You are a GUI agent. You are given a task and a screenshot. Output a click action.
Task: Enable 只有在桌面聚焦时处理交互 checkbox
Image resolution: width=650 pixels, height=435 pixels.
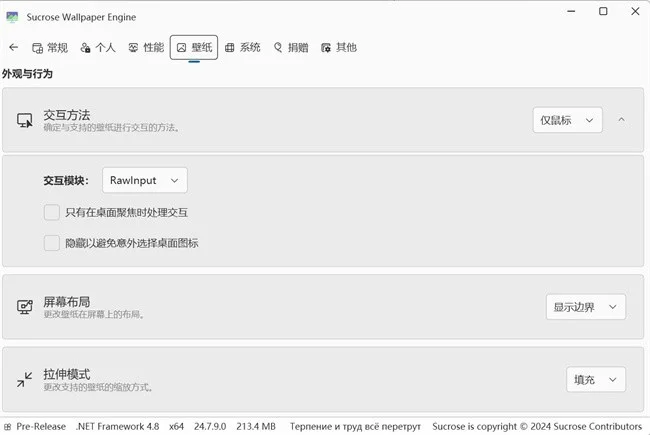coord(52,212)
